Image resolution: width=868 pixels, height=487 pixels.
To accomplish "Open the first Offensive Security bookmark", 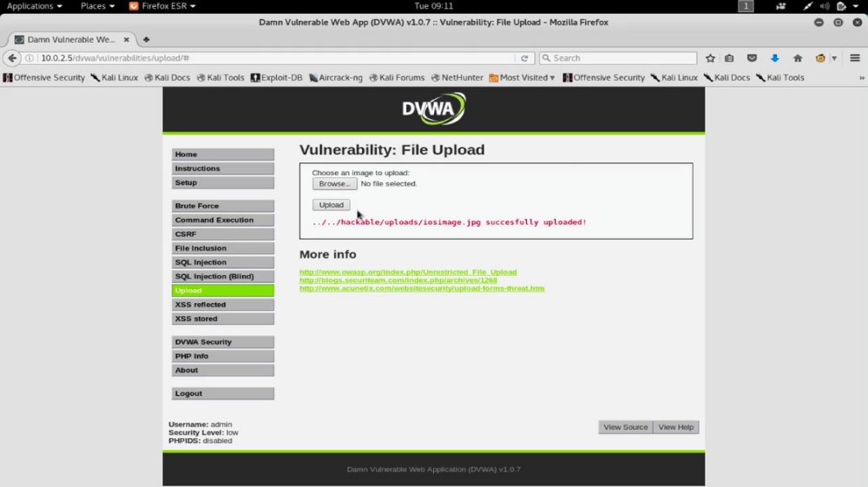I will [43, 77].
